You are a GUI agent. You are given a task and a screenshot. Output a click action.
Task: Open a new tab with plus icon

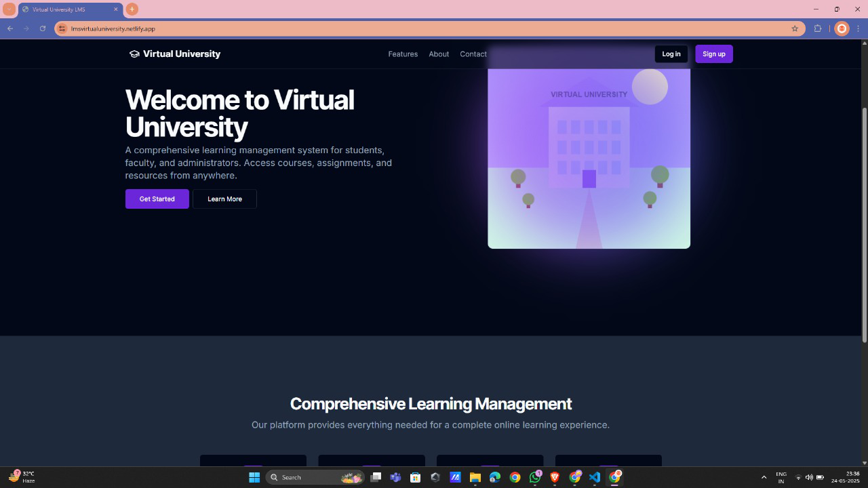click(x=132, y=9)
